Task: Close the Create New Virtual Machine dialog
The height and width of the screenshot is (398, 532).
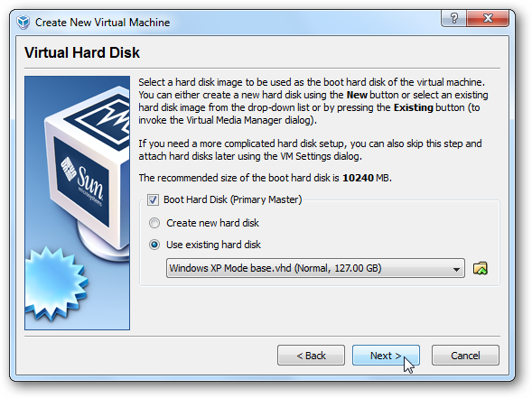Action: [x=488, y=18]
